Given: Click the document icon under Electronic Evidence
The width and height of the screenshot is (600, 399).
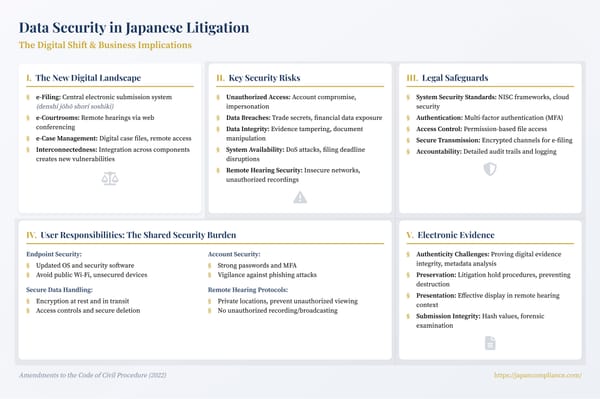Looking at the screenshot, I should [x=490, y=343].
